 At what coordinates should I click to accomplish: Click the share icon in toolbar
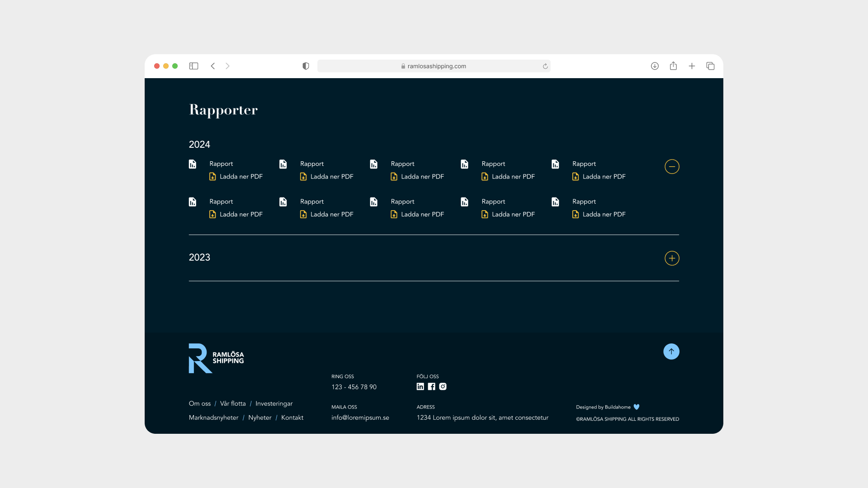pos(673,66)
